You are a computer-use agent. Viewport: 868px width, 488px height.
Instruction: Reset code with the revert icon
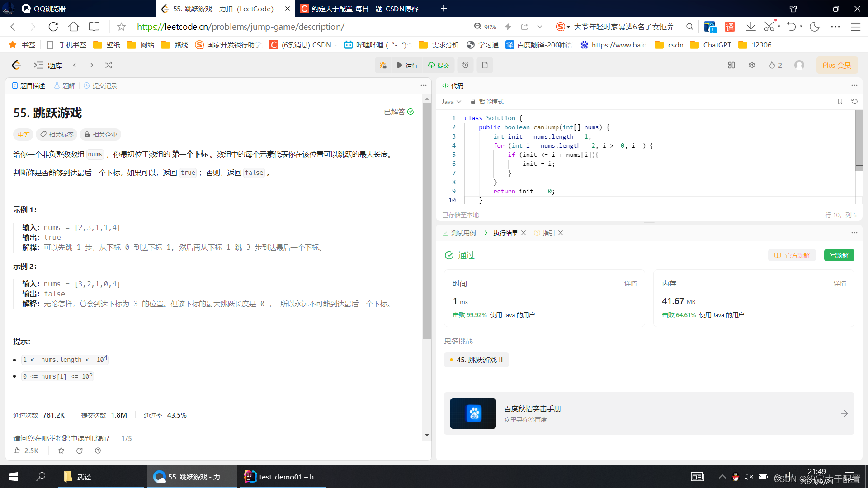point(854,102)
